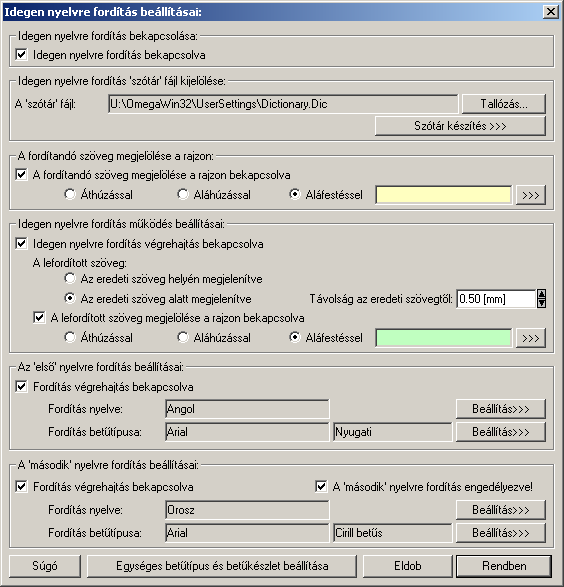Open Beállítás>>> for Angol language
This screenshot has width=564, height=587.
501,409
